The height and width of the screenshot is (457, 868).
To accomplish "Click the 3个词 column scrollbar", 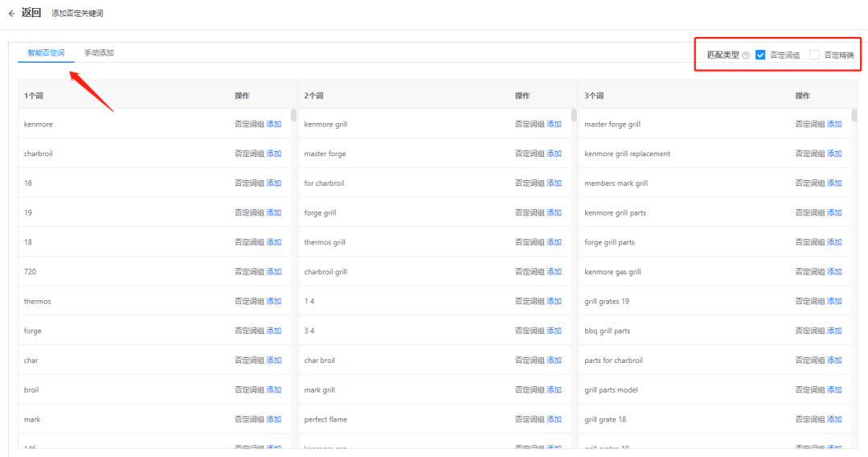I will (x=854, y=115).
